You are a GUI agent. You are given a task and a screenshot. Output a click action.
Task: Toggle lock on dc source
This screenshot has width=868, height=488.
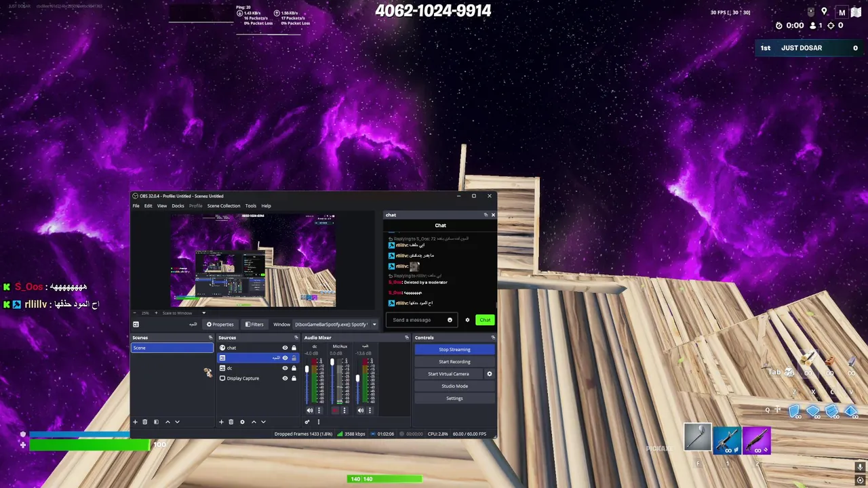294,368
